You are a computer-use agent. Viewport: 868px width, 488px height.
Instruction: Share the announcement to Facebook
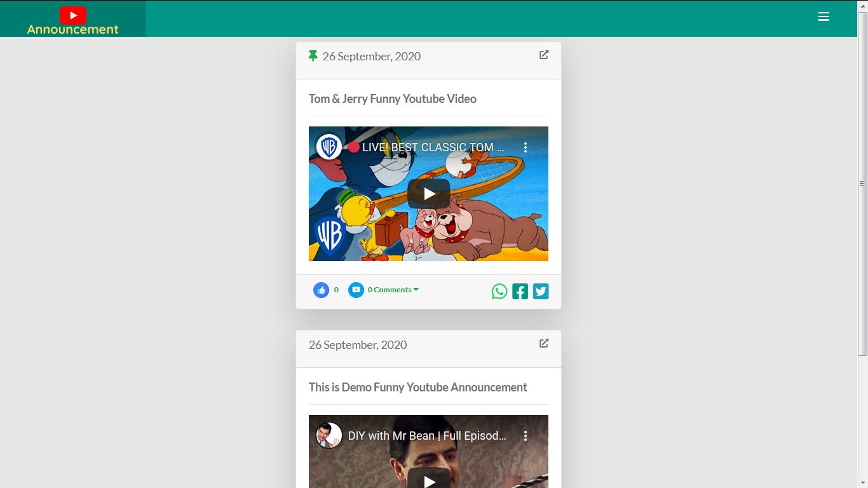[x=520, y=291]
